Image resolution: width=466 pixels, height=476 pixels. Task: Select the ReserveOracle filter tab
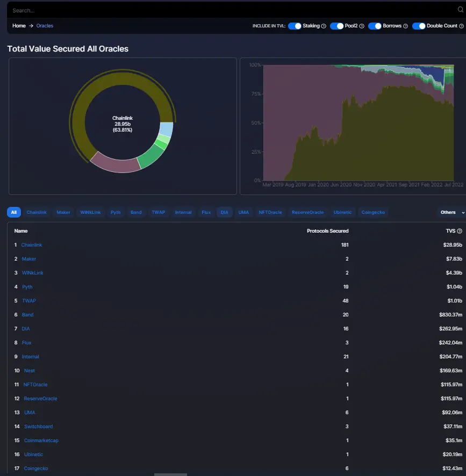pos(307,212)
